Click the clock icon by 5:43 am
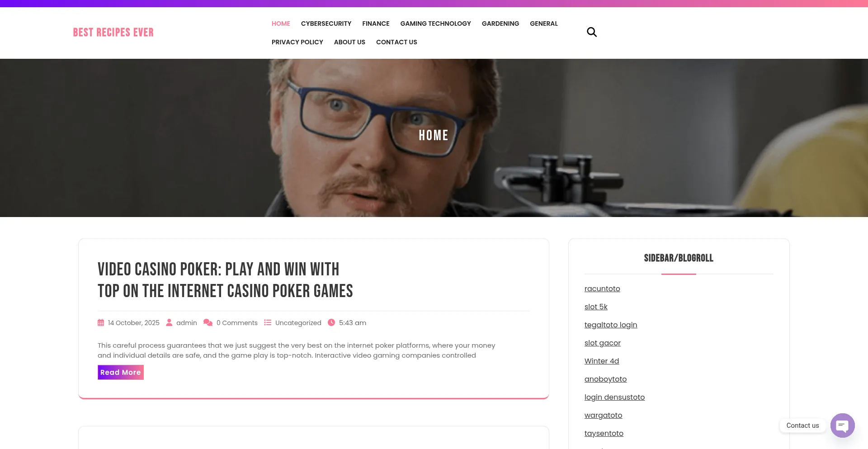This screenshot has width=868, height=449. (331, 322)
